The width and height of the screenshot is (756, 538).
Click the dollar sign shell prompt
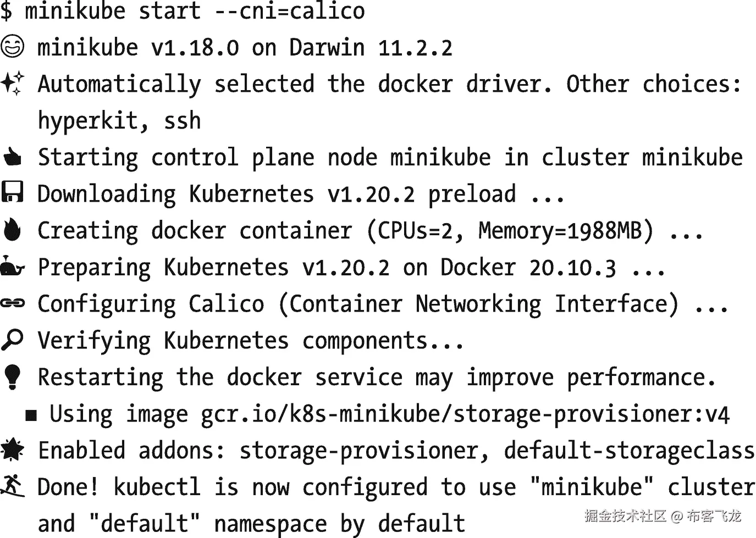pos(6,10)
